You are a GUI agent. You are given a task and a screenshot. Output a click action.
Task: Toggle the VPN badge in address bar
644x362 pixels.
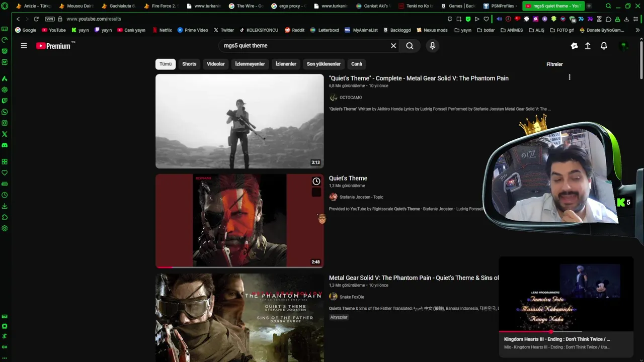(49, 19)
